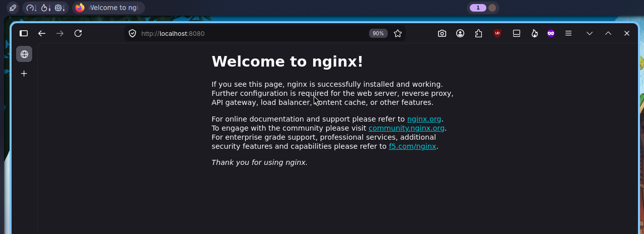Add a new tab with the plus
The image size is (644, 234).
pyautogui.click(x=24, y=74)
